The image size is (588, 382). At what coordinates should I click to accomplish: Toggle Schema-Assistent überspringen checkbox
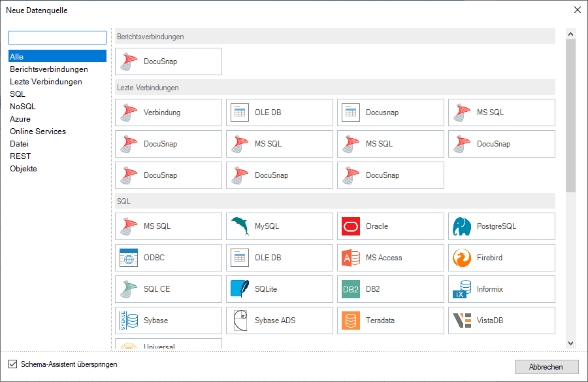pyautogui.click(x=13, y=364)
